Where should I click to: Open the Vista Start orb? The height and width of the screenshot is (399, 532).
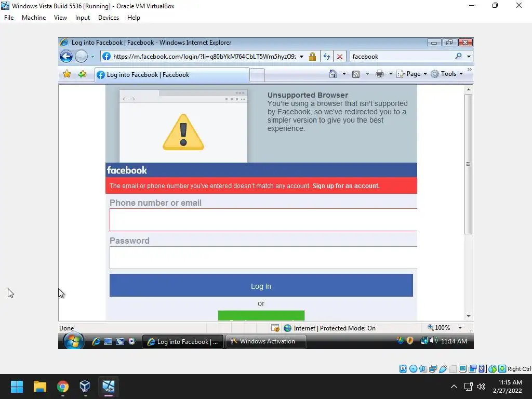(74, 341)
